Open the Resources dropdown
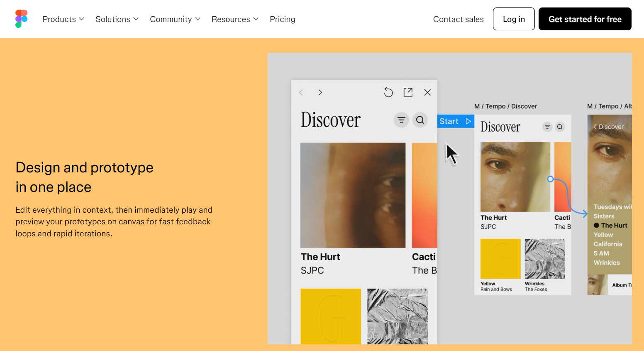Screen dimensions: 644x351 pyautogui.click(x=234, y=19)
